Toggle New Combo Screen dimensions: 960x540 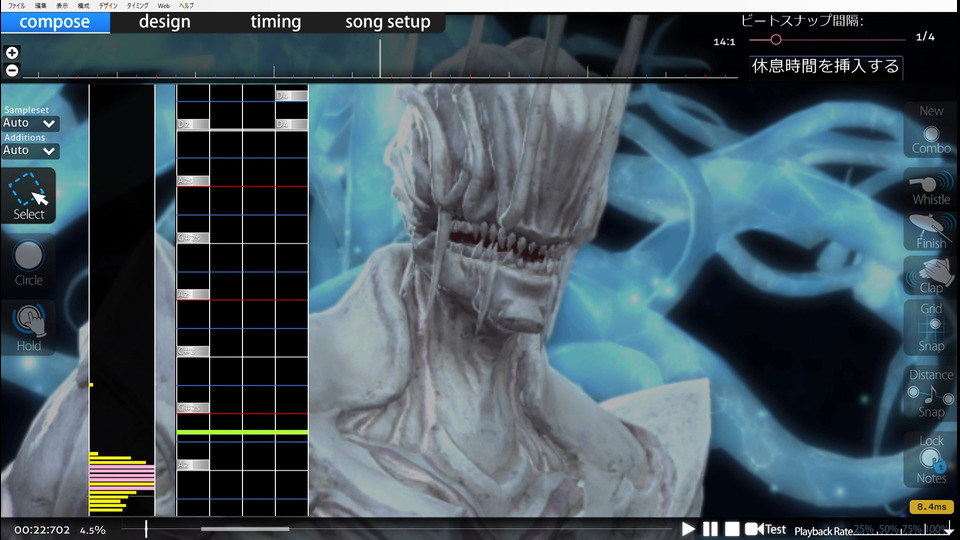coord(931,130)
